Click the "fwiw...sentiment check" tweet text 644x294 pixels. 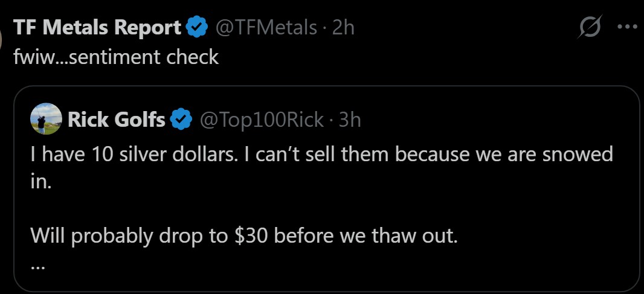pyautogui.click(x=115, y=57)
